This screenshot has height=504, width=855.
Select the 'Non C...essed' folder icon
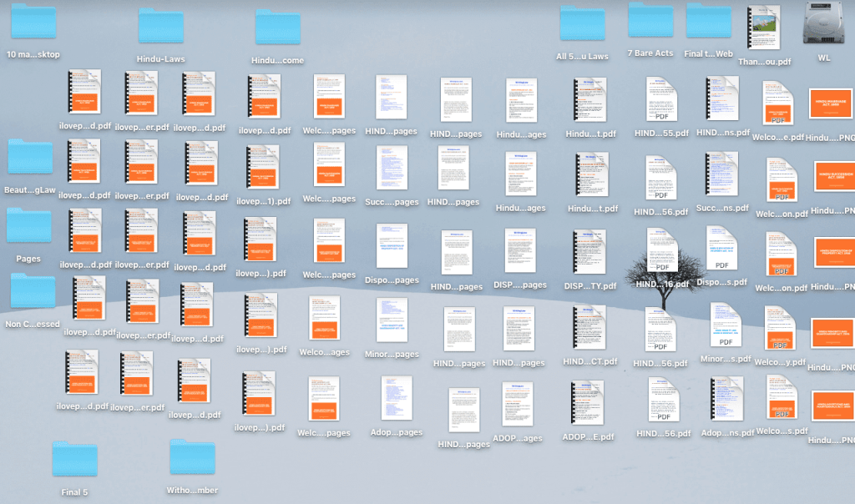[x=33, y=291]
